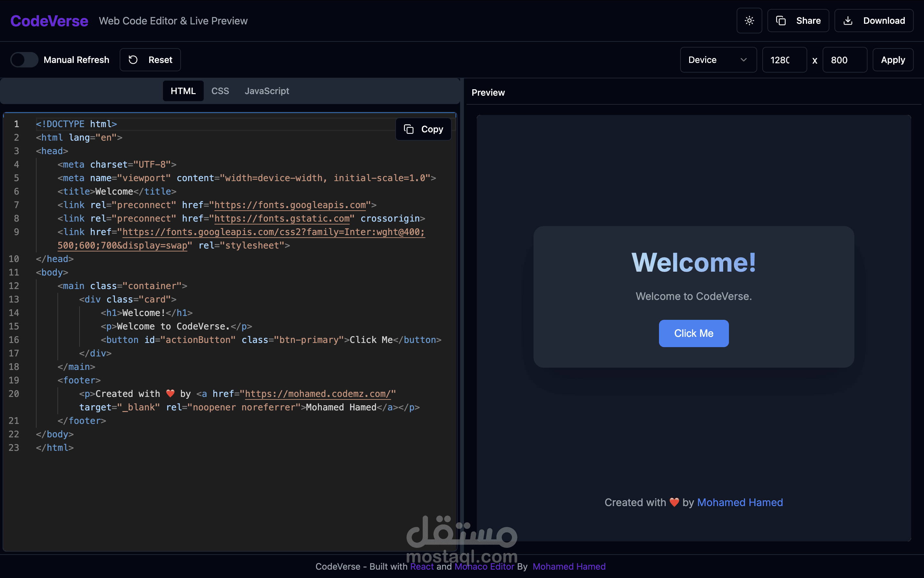Click the viewport meta tag line
924x578 pixels.
point(247,178)
